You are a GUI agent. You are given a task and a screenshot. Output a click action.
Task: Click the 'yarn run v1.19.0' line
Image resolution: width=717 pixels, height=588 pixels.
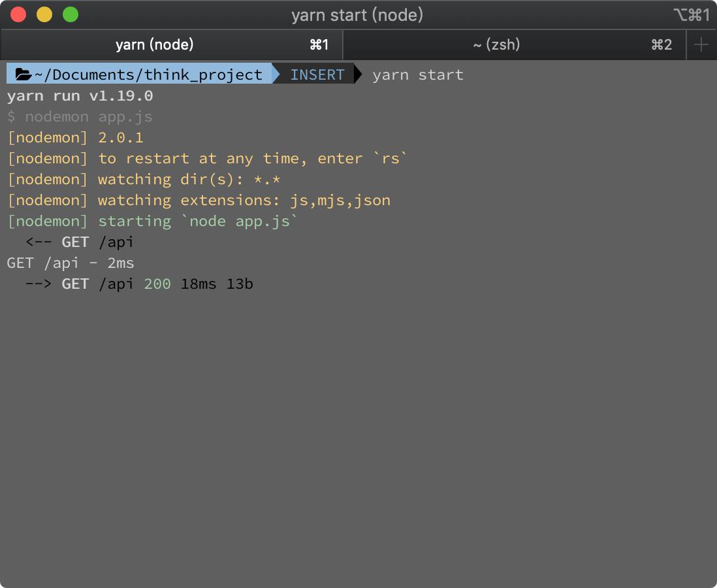click(80, 95)
